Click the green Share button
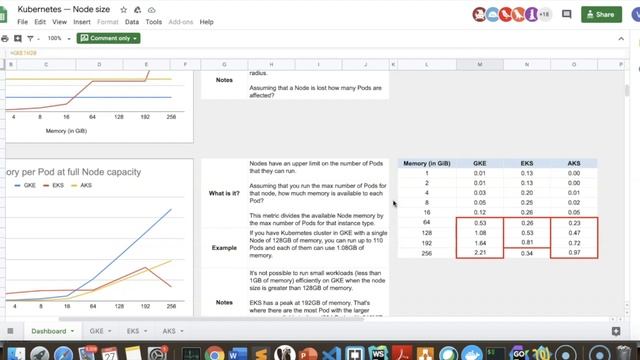 click(601, 14)
